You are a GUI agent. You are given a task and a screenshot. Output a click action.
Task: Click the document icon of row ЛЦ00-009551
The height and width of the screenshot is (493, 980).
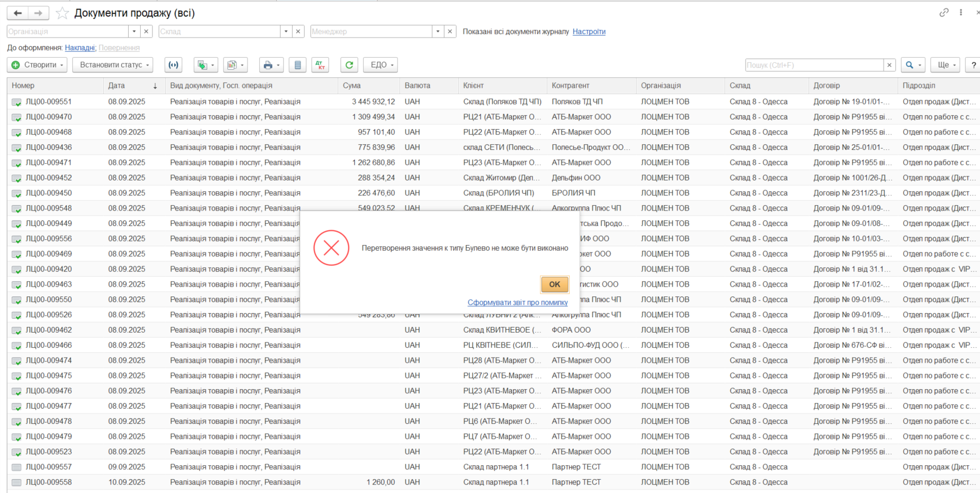click(x=17, y=102)
